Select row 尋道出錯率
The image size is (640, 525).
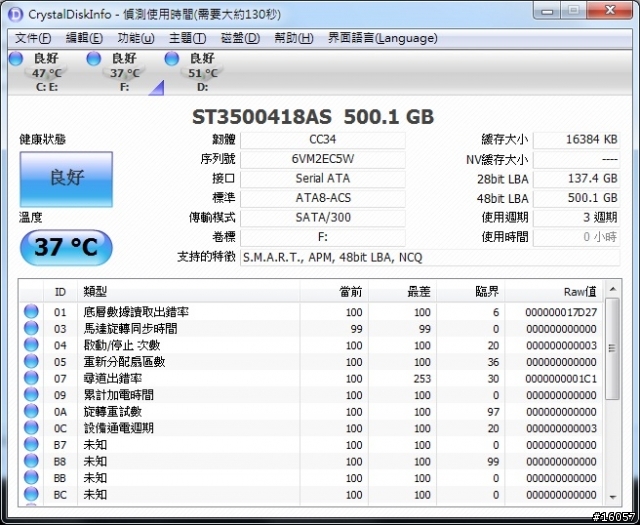[311, 378]
